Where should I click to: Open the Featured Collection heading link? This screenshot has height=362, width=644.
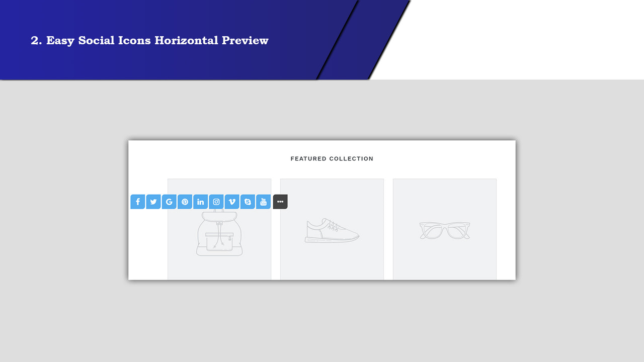click(x=332, y=158)
